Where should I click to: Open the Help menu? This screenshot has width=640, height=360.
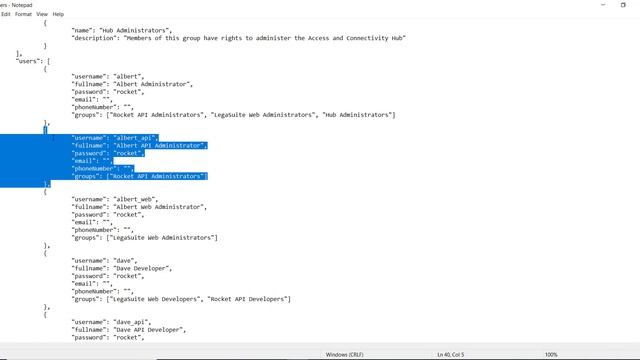click(58, 14)
